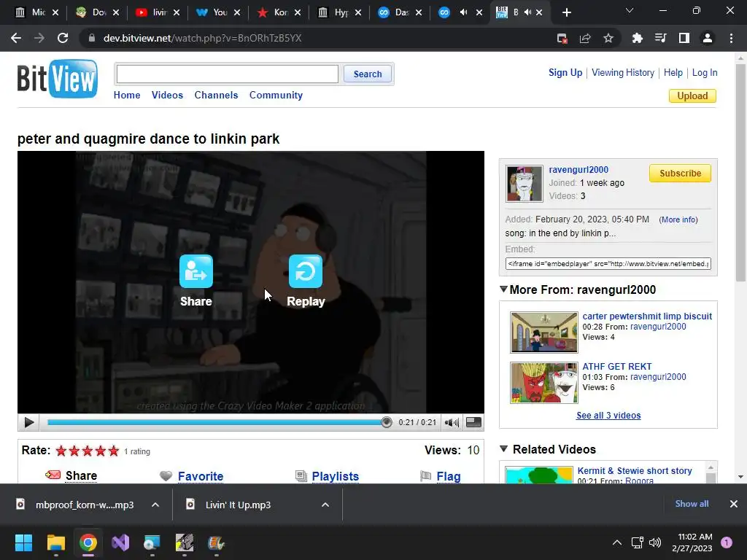Click the ravengurl2000 username link
This screenshot has width=747, height=560.
[578, 169]
